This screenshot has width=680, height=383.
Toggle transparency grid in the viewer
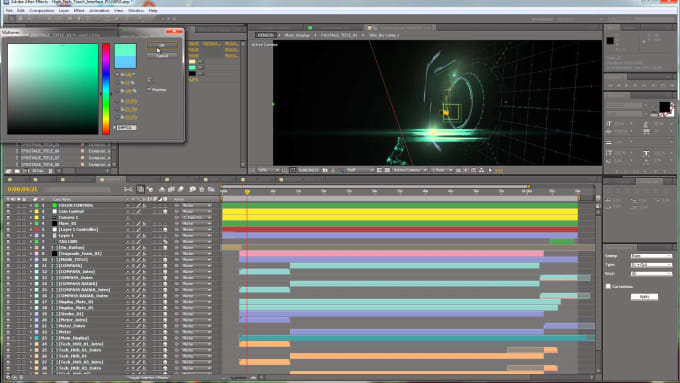pyautogui.click(x=387, y=170)
